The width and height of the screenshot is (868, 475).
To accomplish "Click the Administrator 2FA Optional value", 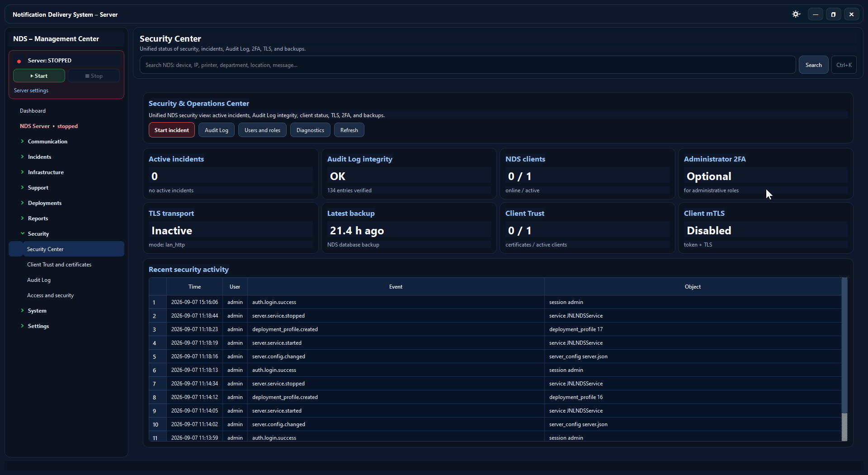I will pyautogui.click(x=709, y=176).
